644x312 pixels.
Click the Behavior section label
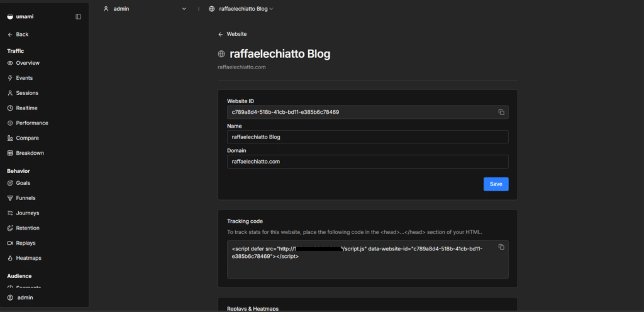18,170
